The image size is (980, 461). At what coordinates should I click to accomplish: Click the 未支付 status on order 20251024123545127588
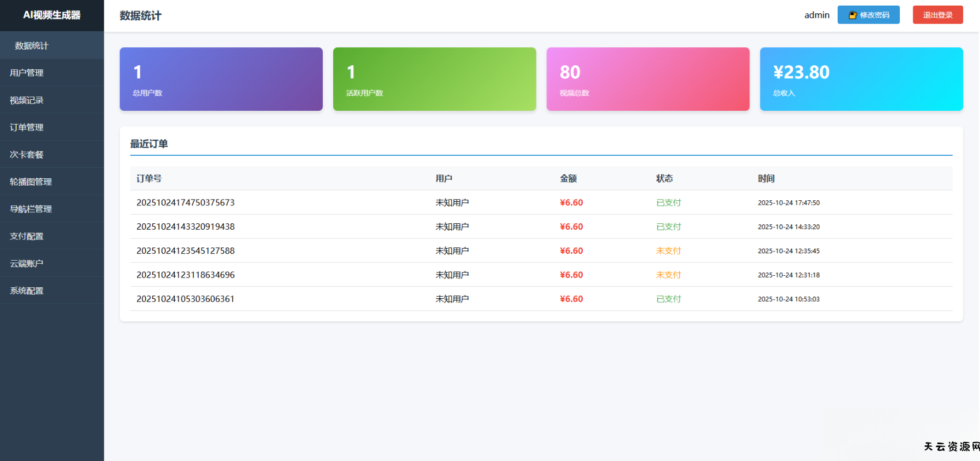click(668, 251)
